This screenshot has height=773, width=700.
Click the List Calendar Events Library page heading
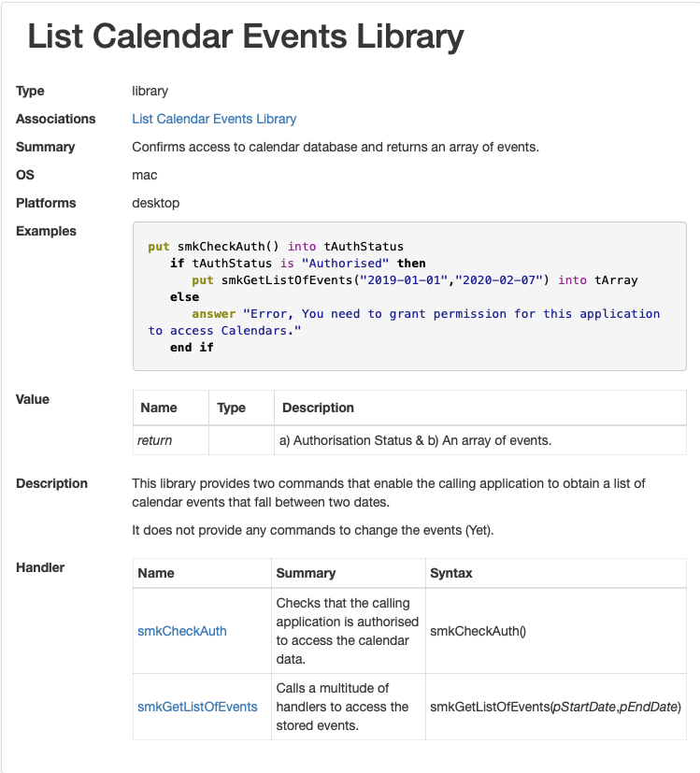[245, 37]
